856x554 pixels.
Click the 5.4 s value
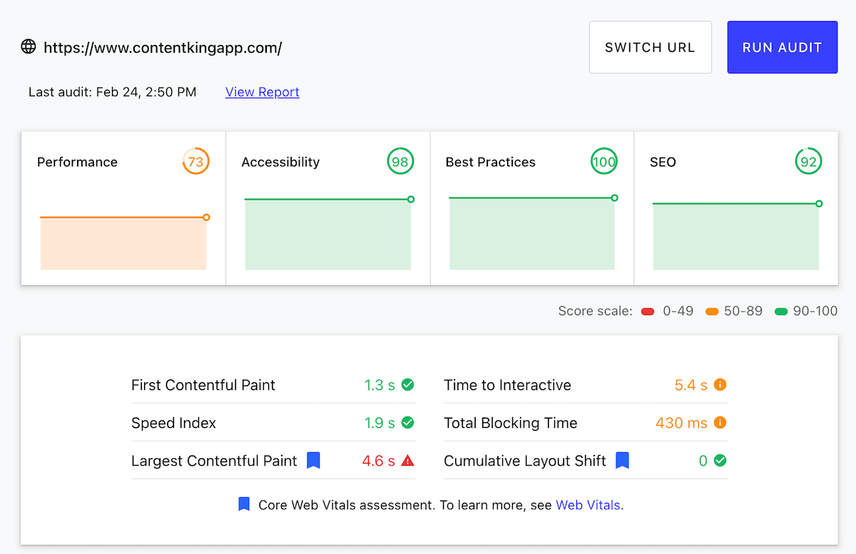tap(691, 385)
